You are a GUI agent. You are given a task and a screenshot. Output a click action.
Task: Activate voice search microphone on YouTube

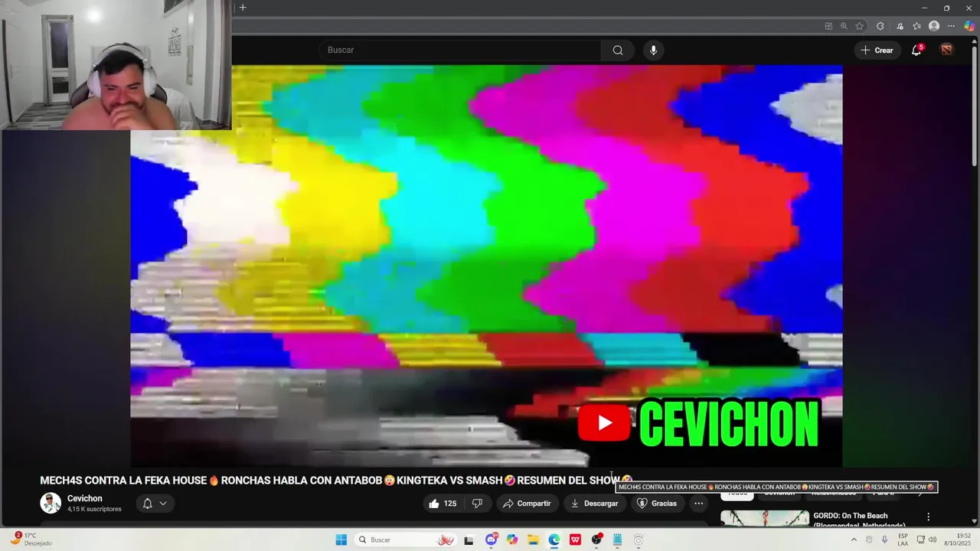point(653,51)
